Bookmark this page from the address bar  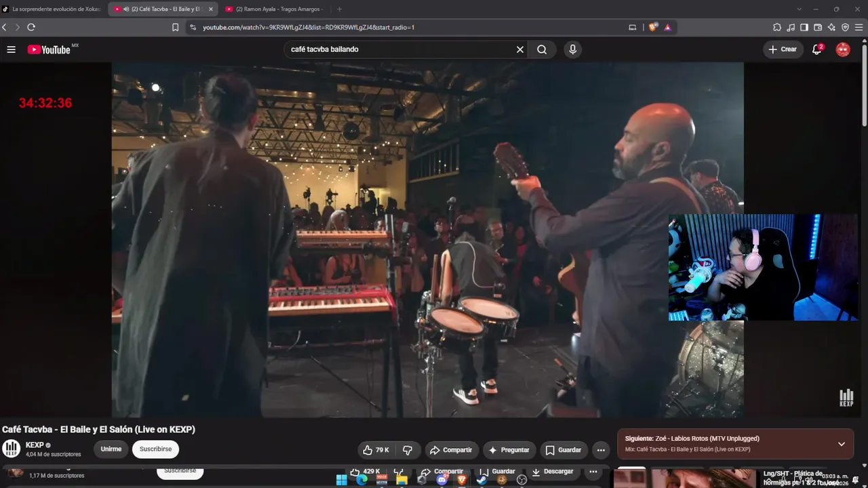pyautogui.click(x=175, y=27)
